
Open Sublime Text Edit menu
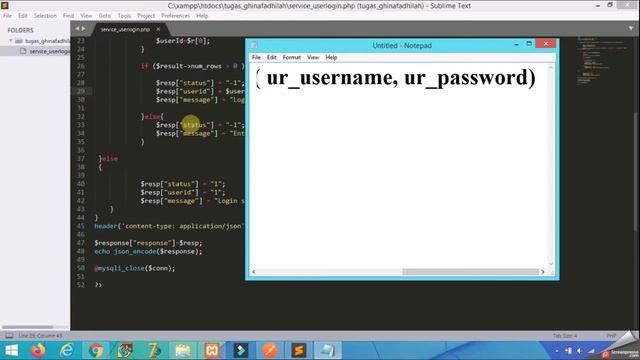tap(23, 16)
